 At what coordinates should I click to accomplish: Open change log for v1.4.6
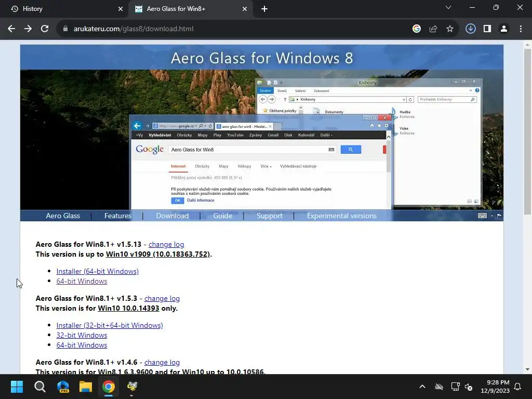pos(162,362)
